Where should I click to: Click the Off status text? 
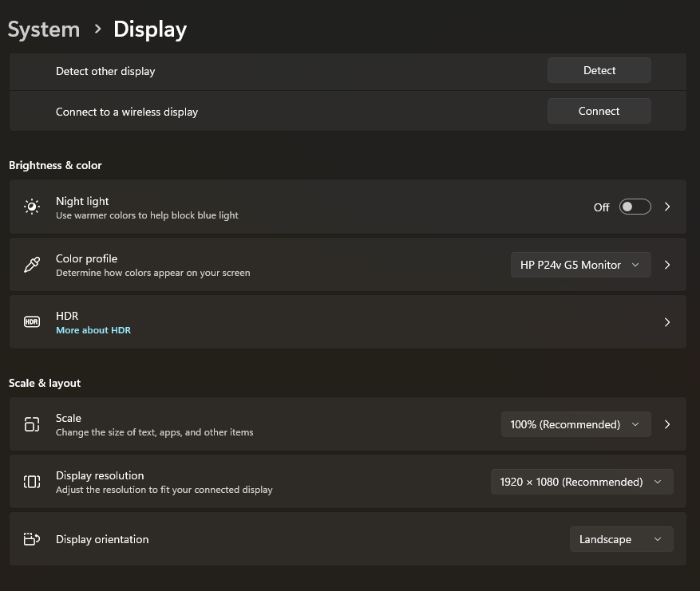(x=601, y=207)
